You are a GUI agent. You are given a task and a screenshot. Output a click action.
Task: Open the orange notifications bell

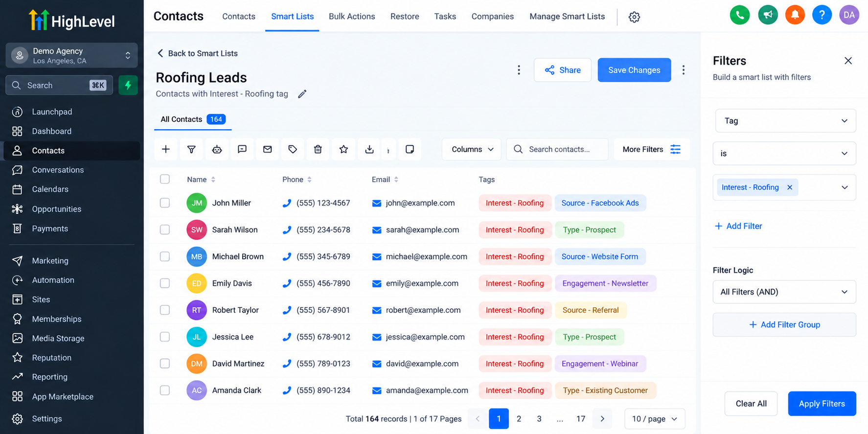(795, 15)
